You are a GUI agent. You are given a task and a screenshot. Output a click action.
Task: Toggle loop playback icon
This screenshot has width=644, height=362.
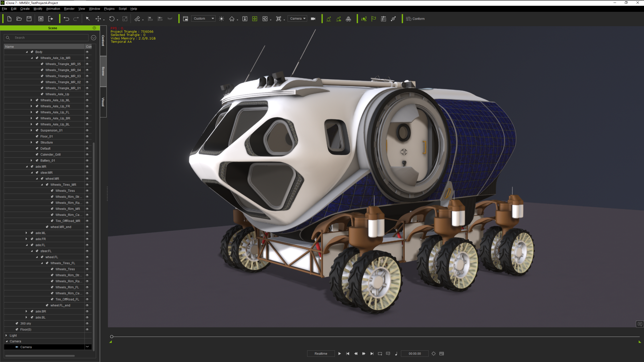pyautogui.click(x=380, y=354)
